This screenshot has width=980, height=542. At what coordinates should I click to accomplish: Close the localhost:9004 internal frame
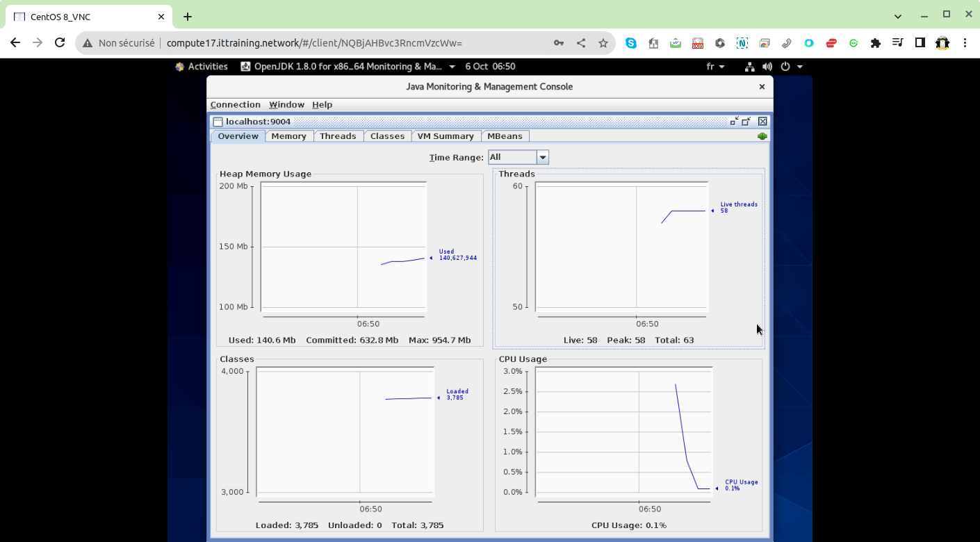[x=762, y=122]
